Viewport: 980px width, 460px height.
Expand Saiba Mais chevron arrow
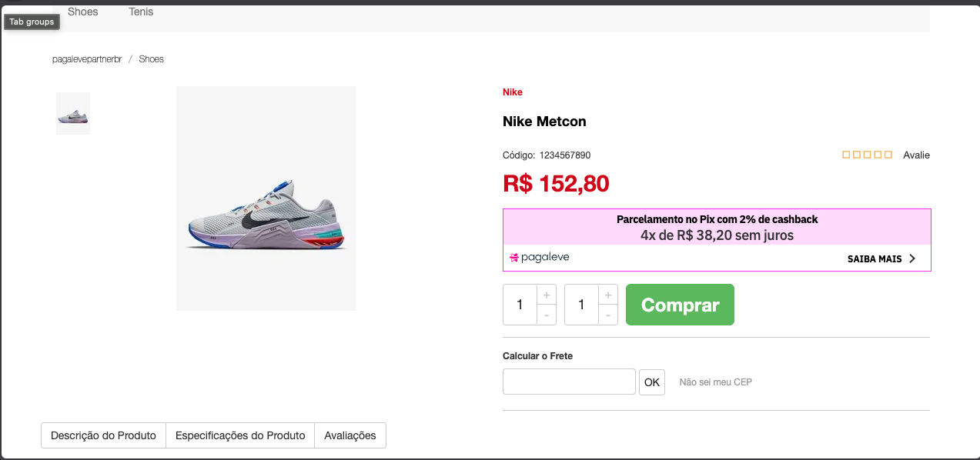point(912,258)
